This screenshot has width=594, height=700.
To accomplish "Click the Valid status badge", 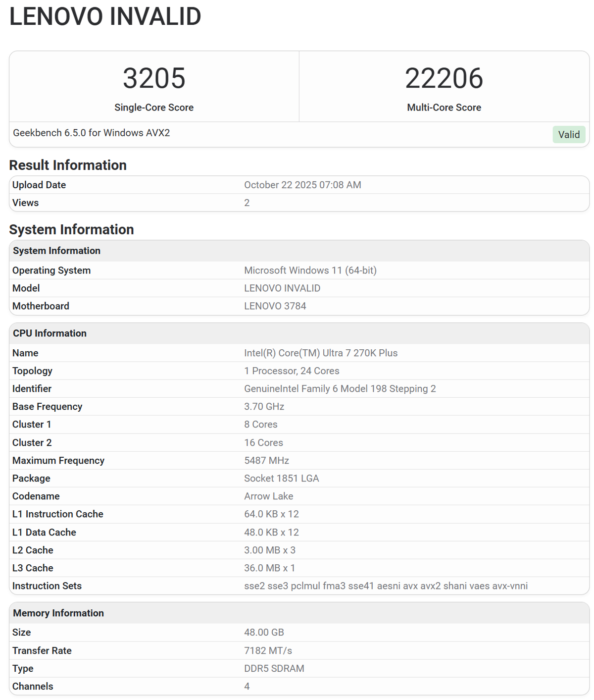I will click(x=568, y=135).
